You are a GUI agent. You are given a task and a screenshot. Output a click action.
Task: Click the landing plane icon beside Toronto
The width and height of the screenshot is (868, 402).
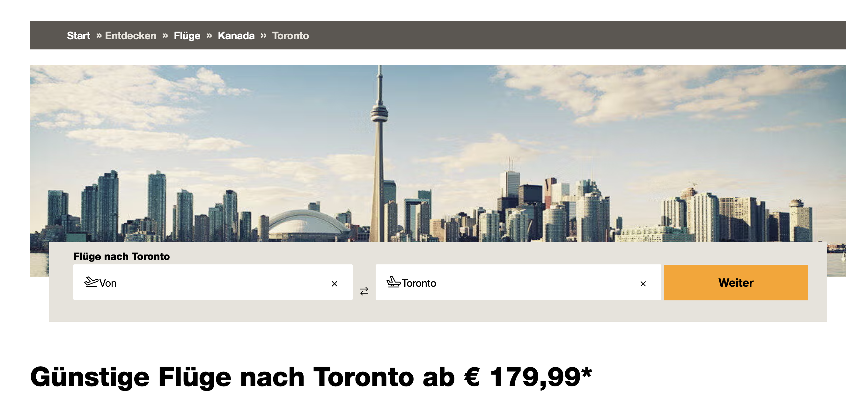(393, 282)
